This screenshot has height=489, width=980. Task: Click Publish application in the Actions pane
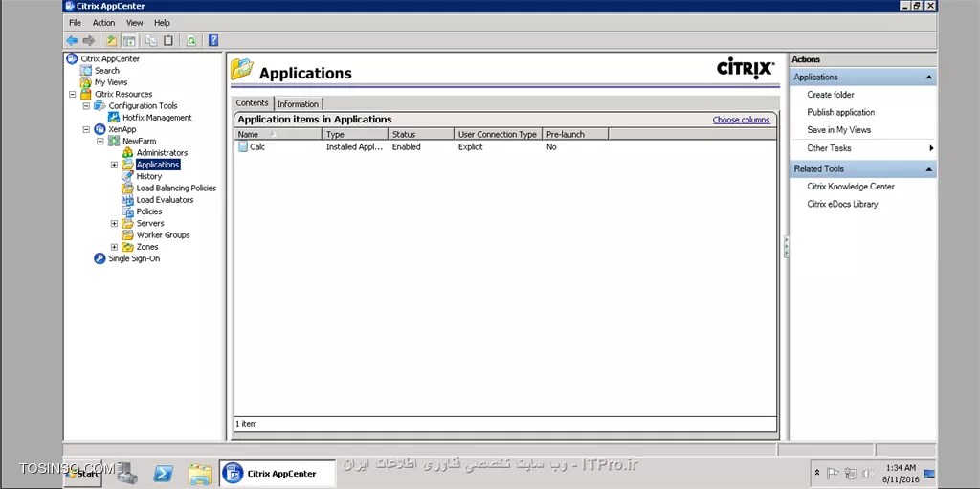tap(840, 112)
